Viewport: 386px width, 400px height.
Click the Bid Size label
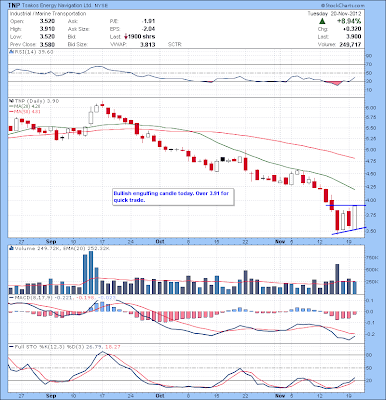77,44
